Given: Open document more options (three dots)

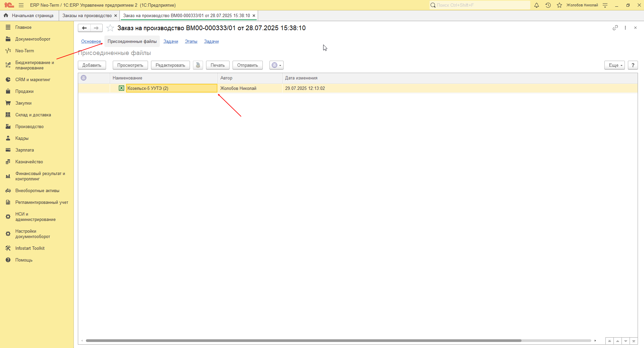Looking at the screenshot, I should point(625,28).
